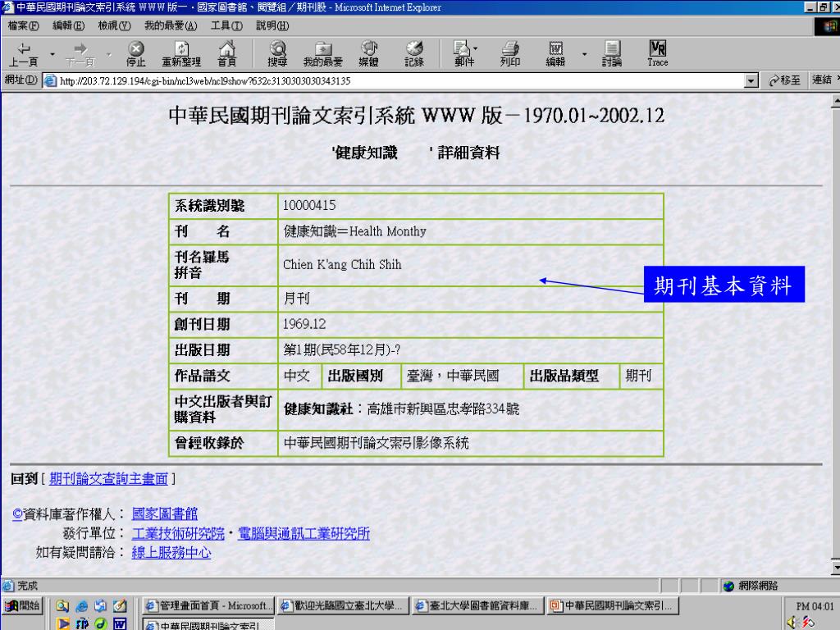The width and height of the screenshot is (840, 630).
Task: Click the Windows logo throbber icon
Action: coord(829,25)
